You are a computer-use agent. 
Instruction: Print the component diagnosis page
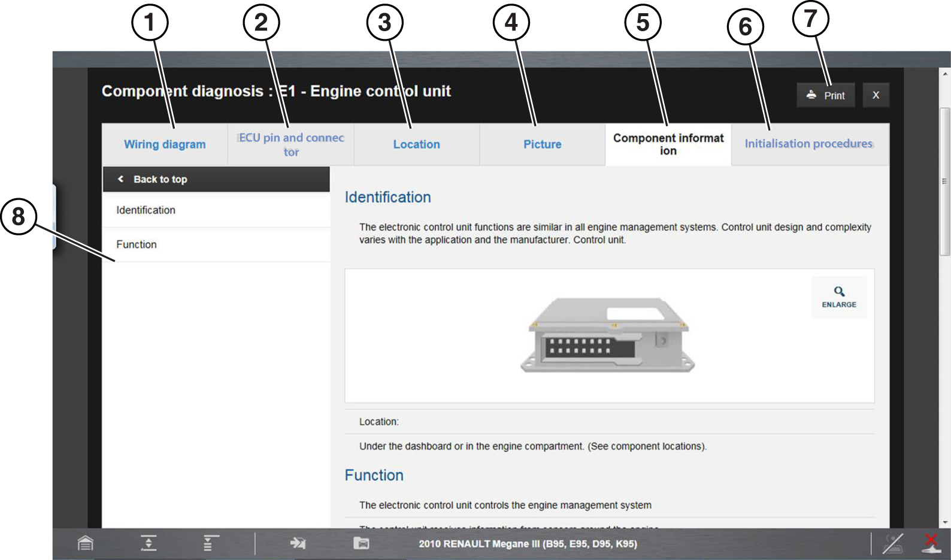(x=826, y=95)
